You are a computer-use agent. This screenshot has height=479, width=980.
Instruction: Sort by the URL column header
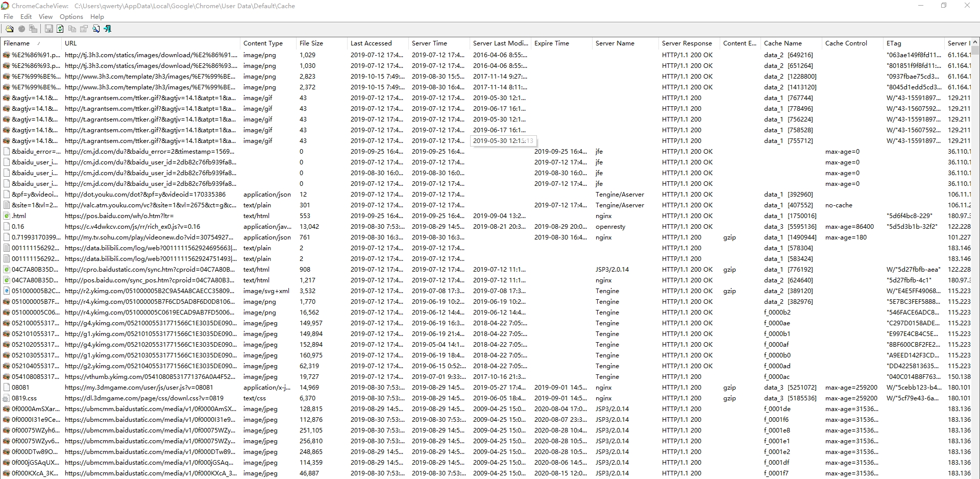coord(151,43)
